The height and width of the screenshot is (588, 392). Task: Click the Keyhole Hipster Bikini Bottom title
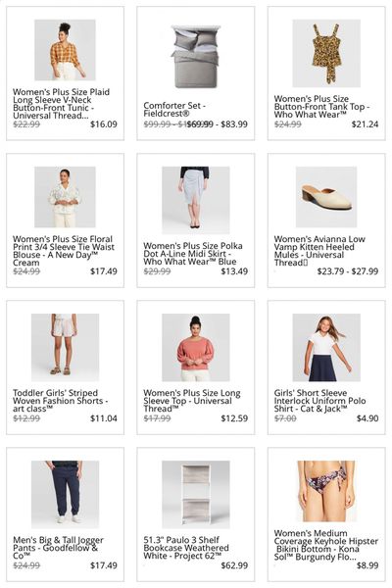pyautogui.click(x=326, y=545)
